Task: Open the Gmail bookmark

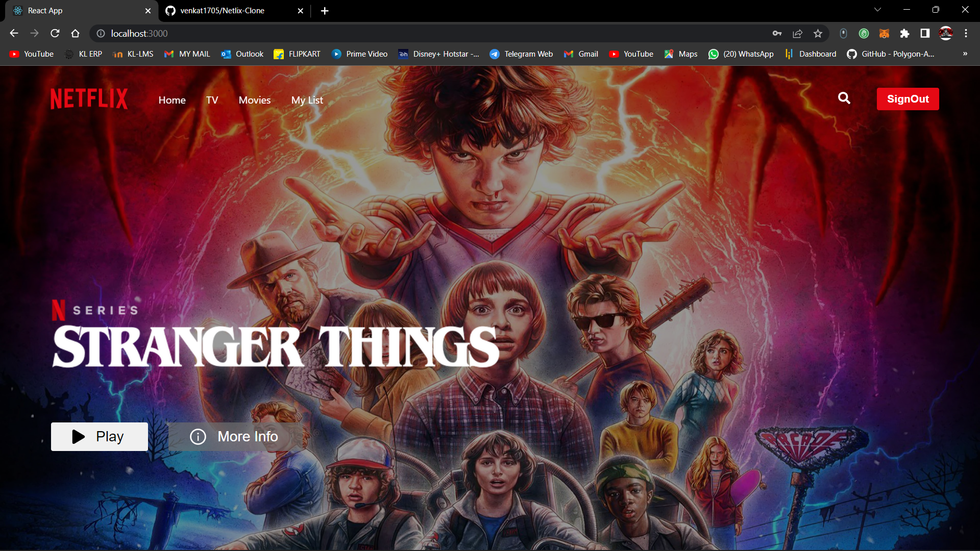Action: (x=581, y=54)
